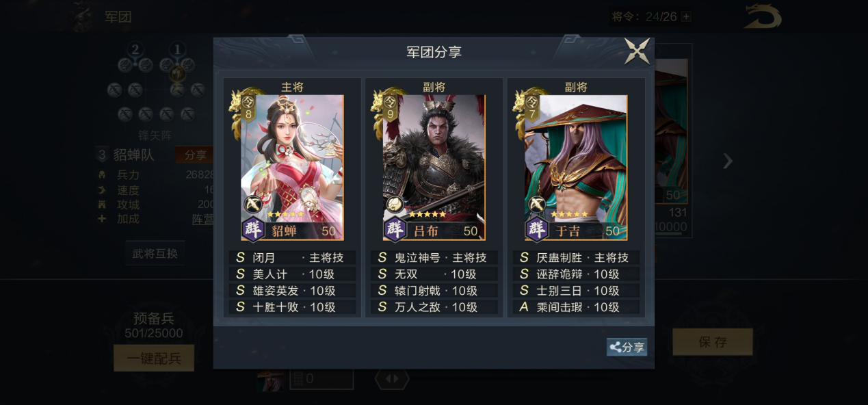Select the 吕布 general card portrait
The image size is (868, 405).
pos(434,168)
